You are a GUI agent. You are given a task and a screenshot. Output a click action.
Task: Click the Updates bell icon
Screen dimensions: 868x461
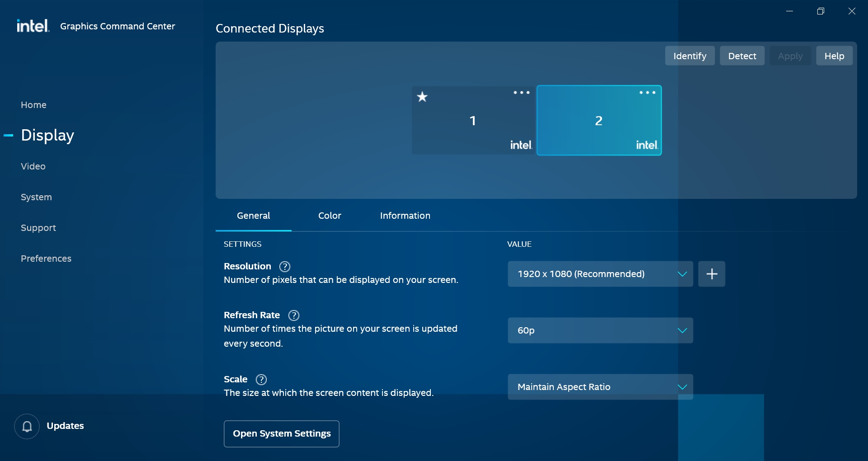[27, 426]
